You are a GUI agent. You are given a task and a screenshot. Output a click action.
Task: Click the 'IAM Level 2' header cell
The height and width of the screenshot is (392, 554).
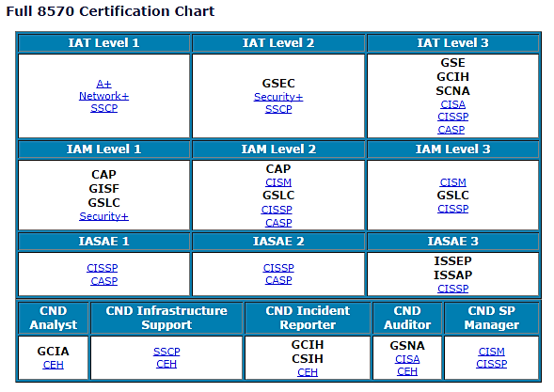pos(278,149)
